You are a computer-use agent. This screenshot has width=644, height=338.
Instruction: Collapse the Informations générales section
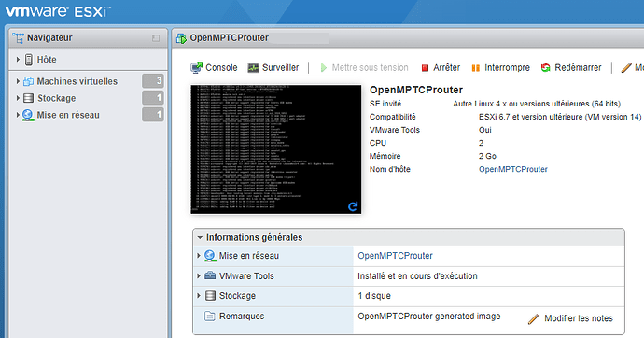[200, 237]
